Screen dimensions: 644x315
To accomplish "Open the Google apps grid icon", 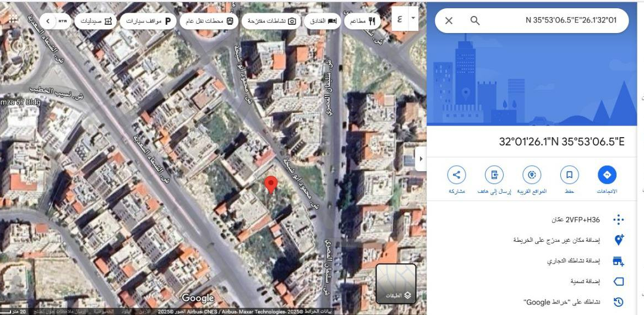I will point(12,20).
